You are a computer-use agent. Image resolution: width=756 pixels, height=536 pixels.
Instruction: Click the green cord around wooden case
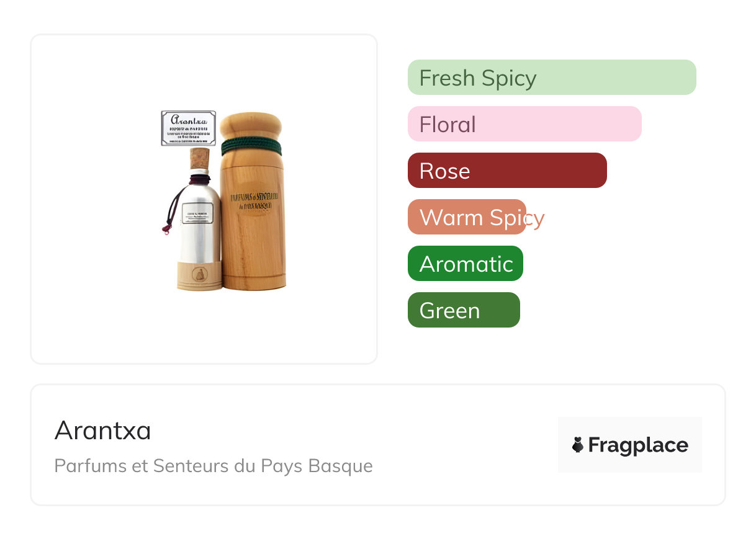point(251,146)
